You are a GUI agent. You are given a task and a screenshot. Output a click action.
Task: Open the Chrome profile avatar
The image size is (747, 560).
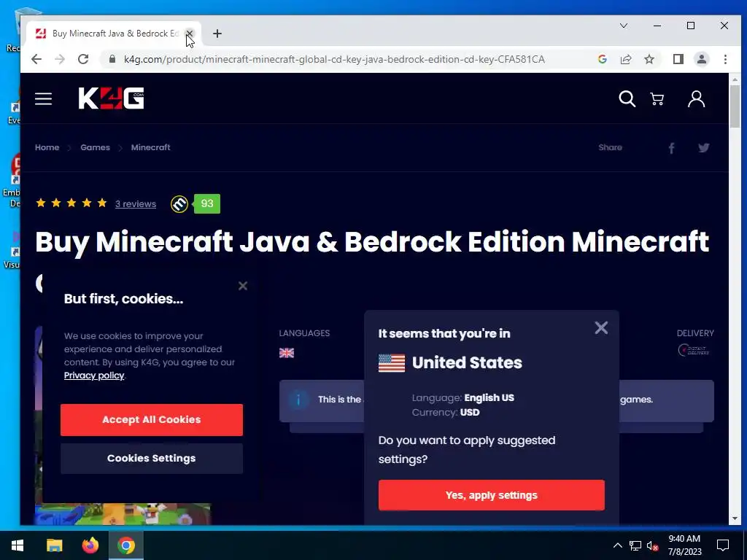(701, 59)
